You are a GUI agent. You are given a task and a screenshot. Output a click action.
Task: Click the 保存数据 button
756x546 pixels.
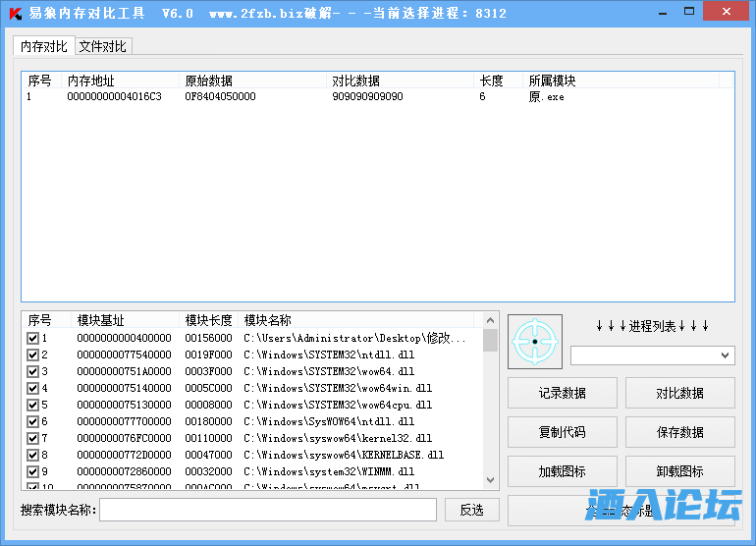coord(679,432)
